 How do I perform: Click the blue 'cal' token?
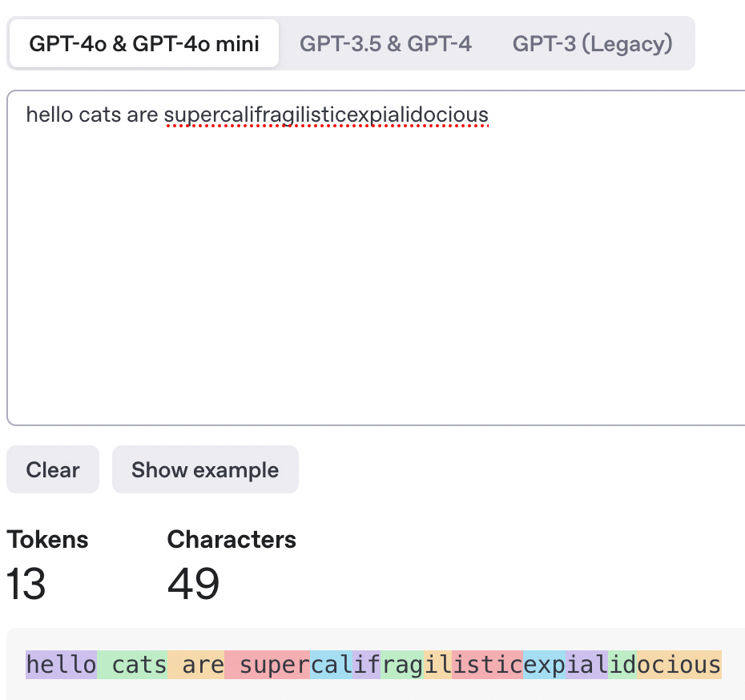click(x=332, y=665)
